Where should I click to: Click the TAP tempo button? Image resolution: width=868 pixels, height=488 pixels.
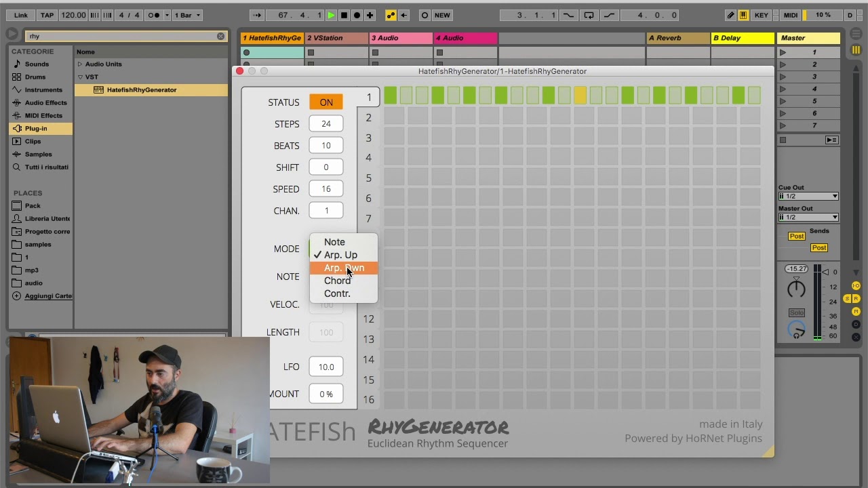pos(47,15)
